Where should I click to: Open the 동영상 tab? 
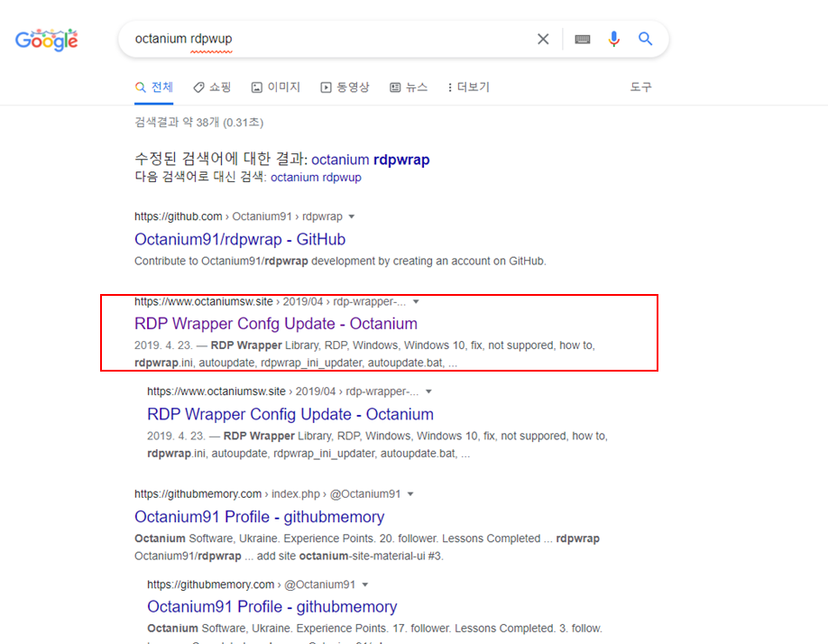tap(345, 87)
